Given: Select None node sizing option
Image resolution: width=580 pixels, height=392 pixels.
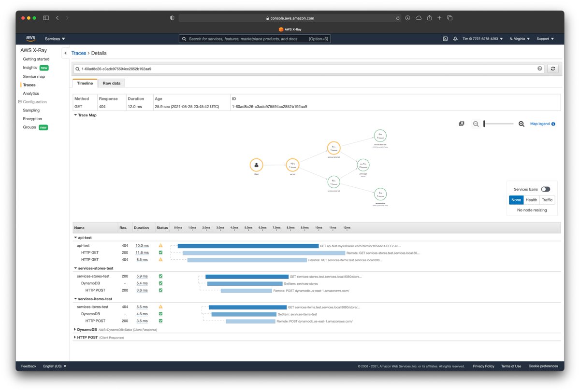Looking at the screenshot, I should click(516, 200).
